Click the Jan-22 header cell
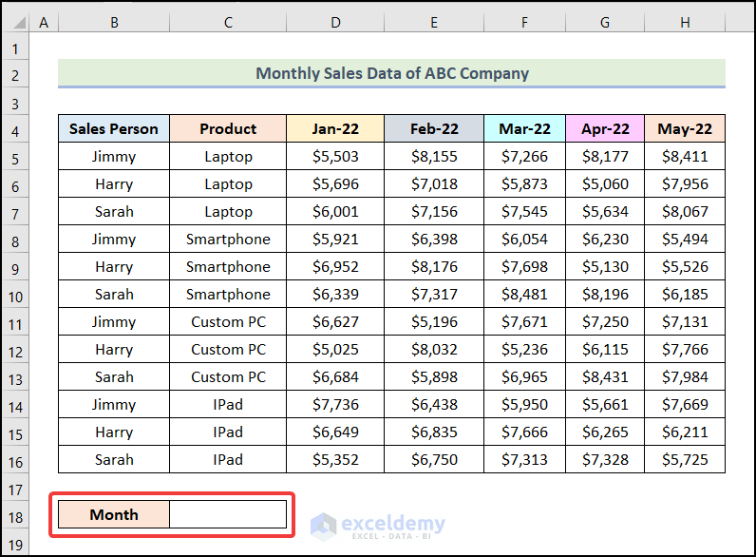This screenshot has height=557, width=756. [335, 129]
